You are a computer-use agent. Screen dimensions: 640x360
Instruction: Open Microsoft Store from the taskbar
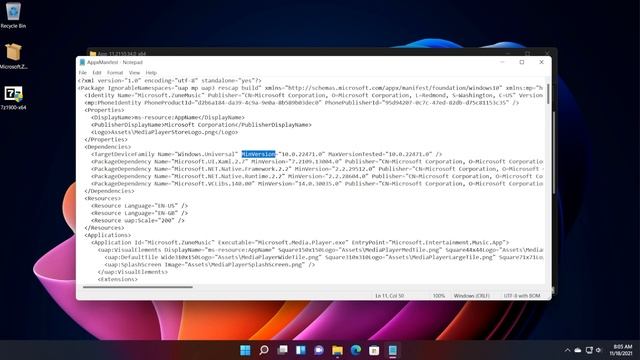click(374, 350)
